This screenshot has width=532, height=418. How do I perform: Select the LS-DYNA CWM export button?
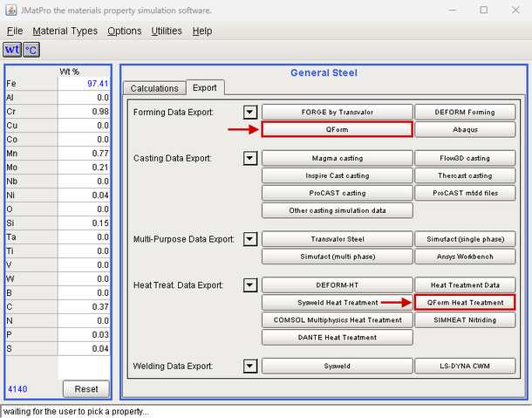pyautogui.click(x=465, y=366)
